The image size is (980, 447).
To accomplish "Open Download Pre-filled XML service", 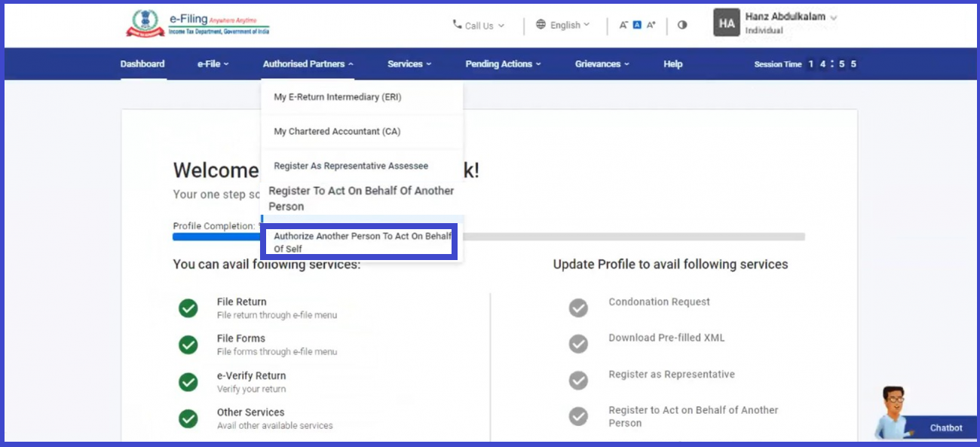I will (666, 338).
